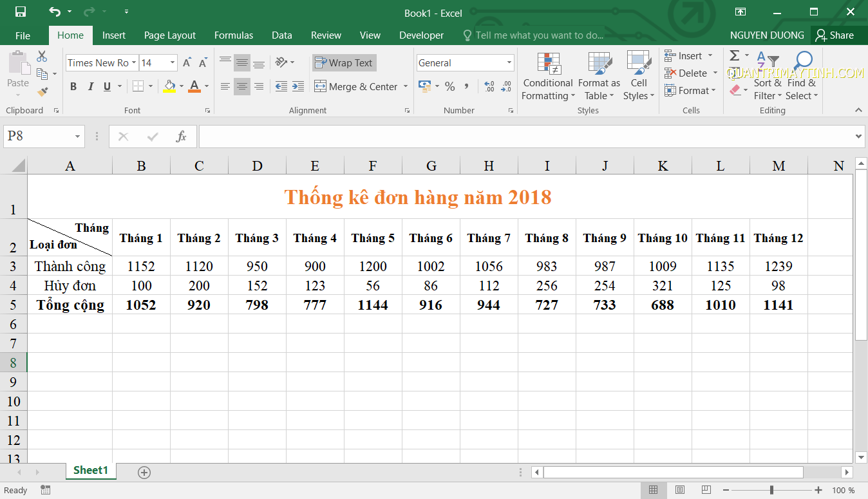Click the Insert Function fx icon
This screenshot has height=499, width=868.
pyautogui.click(x=182, y=137)
